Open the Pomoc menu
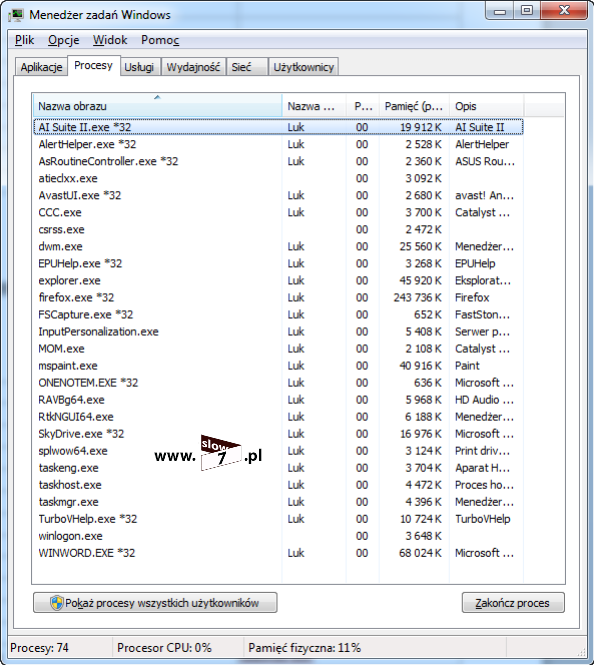The height and width of the screenshot is (665, 594). [x=160, y=40]
